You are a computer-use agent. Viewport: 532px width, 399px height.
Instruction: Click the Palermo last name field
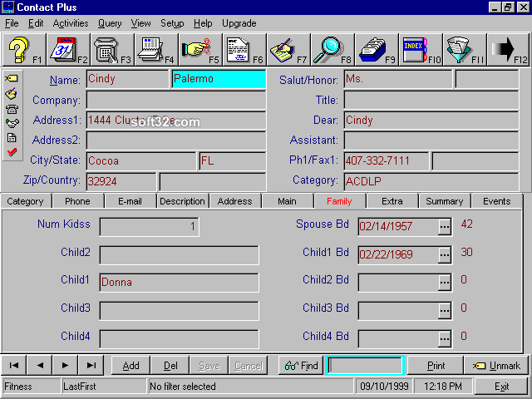pyautogui.click(x=219, y=79)
